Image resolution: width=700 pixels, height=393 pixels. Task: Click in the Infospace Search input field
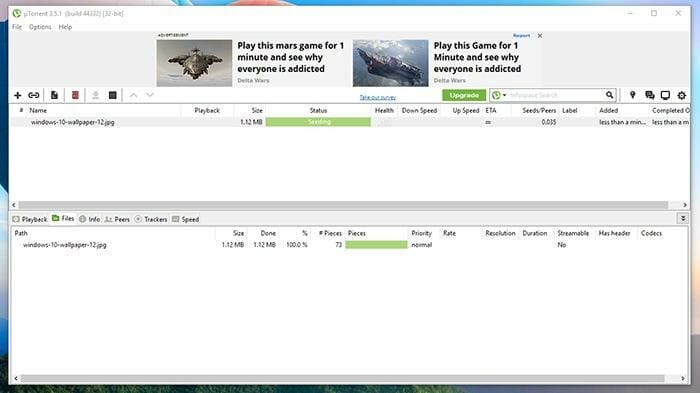(x=556, y=95)
